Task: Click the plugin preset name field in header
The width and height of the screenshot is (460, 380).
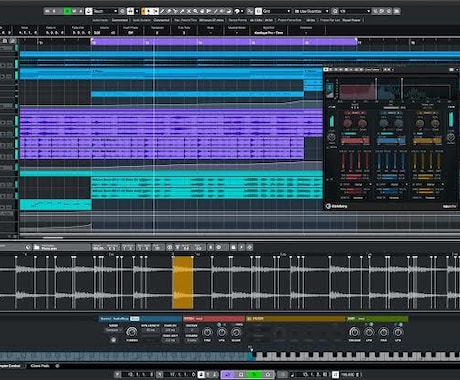Action: point(372,70)
